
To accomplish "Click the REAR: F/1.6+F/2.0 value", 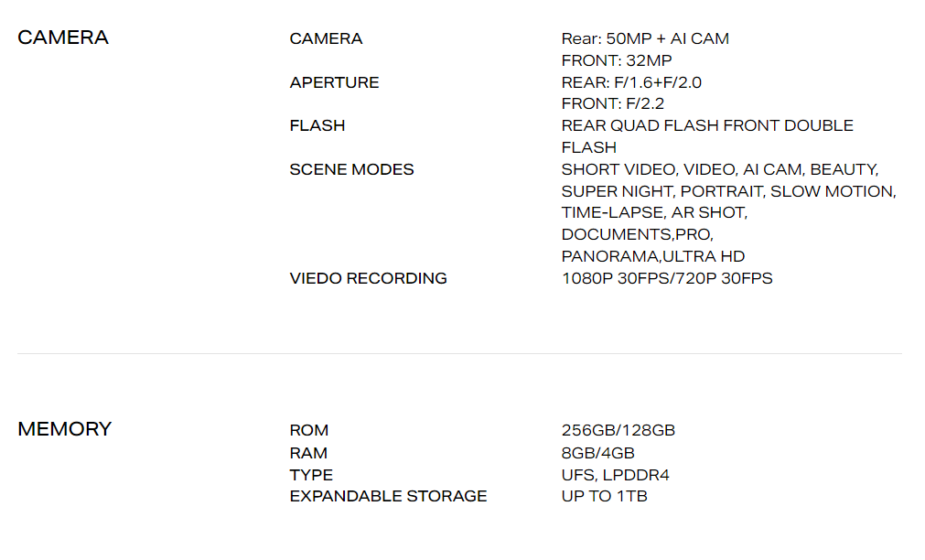I will pos(631,82).
